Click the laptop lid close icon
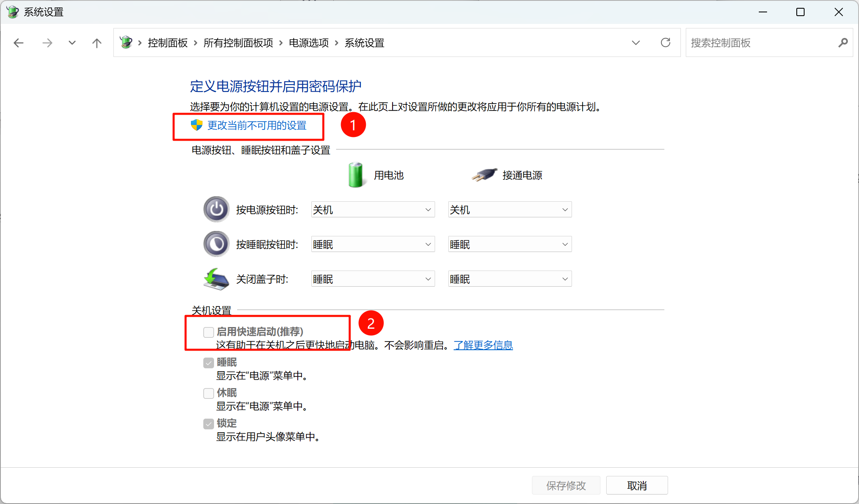Image resolution: width=859 pixels, height=504 pixels. (x=216, y=279)
